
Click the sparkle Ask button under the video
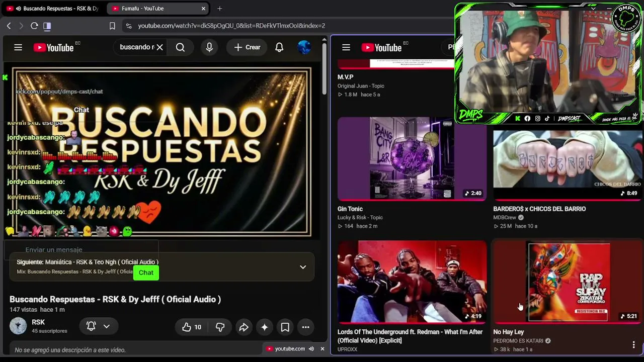(265, 327)
